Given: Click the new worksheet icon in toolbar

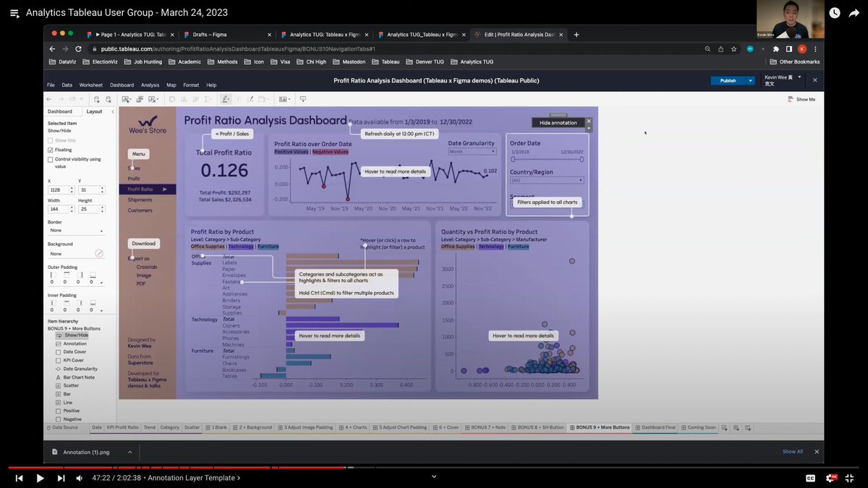Looking at the screenshot, I should [126, 99].
